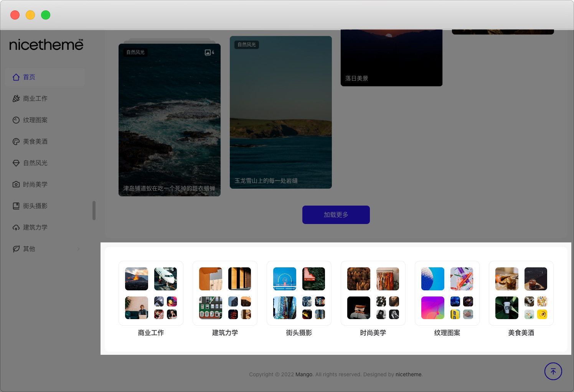The height and width of the screenshot is (392, 574).
Task: Click the 商业工作 category label
Action: click(151, 333)
